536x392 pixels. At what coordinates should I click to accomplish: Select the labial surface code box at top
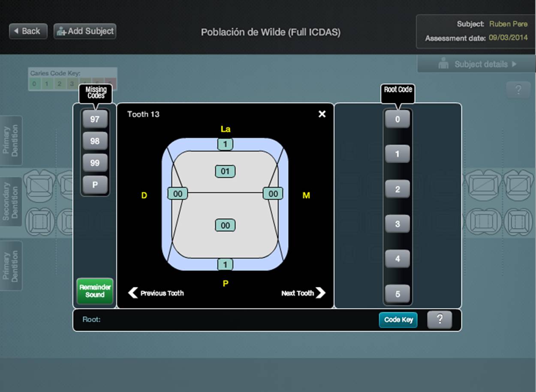tap(225, 144)
